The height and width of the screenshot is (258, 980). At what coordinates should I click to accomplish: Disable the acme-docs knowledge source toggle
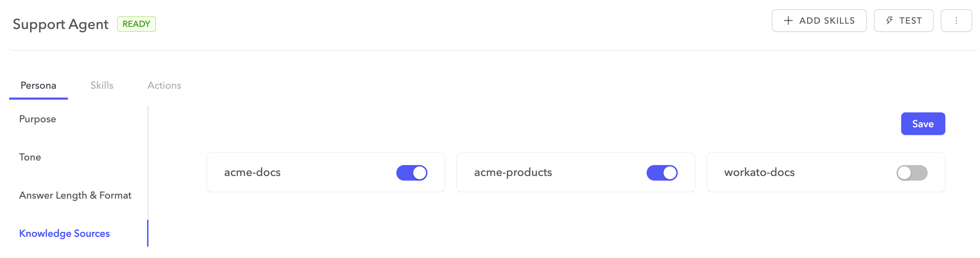412,173
